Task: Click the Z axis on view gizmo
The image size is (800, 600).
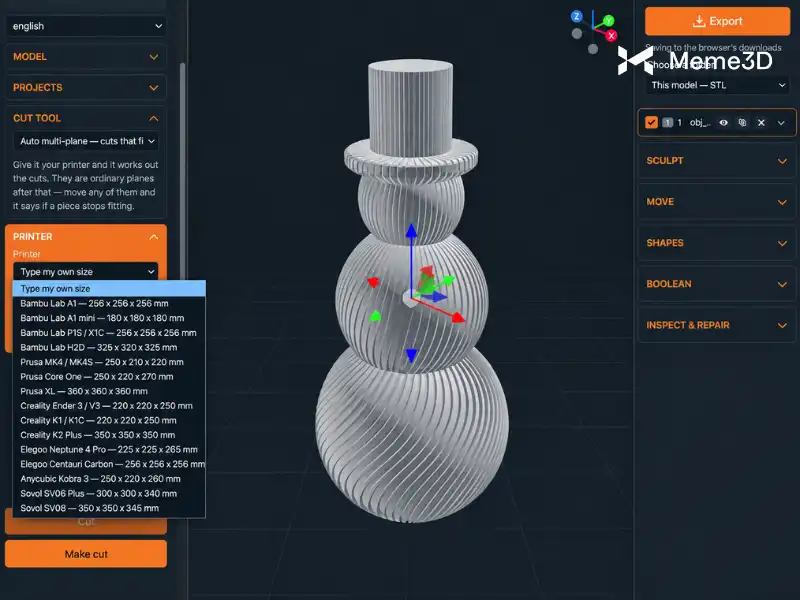Action: pos(577,16)
